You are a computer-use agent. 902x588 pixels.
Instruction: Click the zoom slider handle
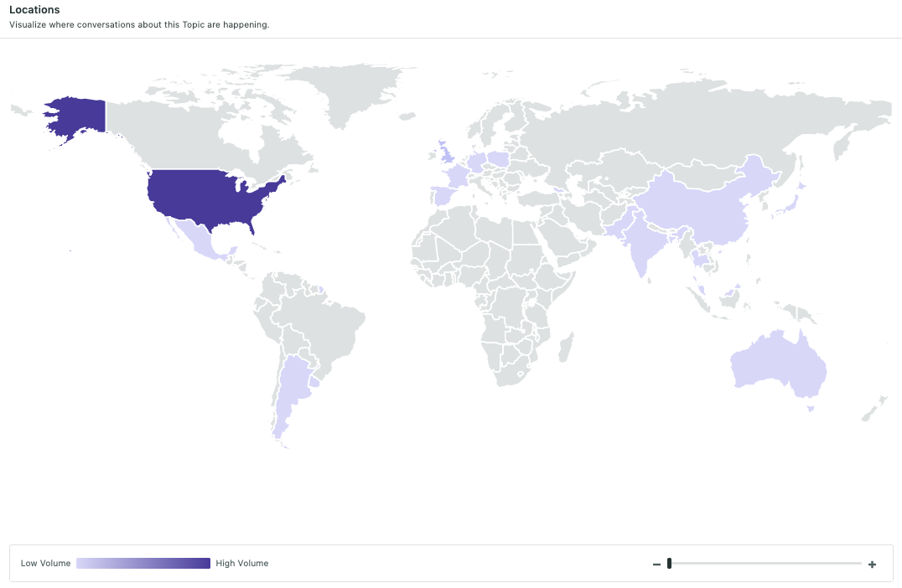[669, 563]
